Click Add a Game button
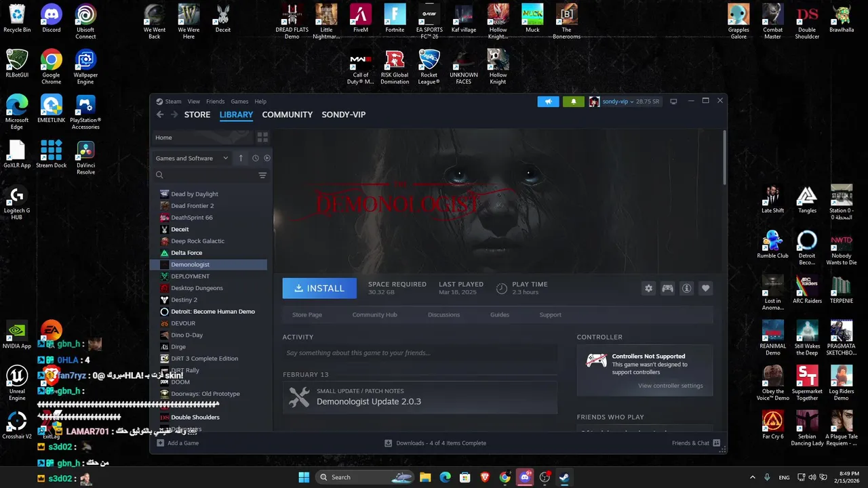Image resolution: width=868 pixels, height=488 pixels. (178, 443)
